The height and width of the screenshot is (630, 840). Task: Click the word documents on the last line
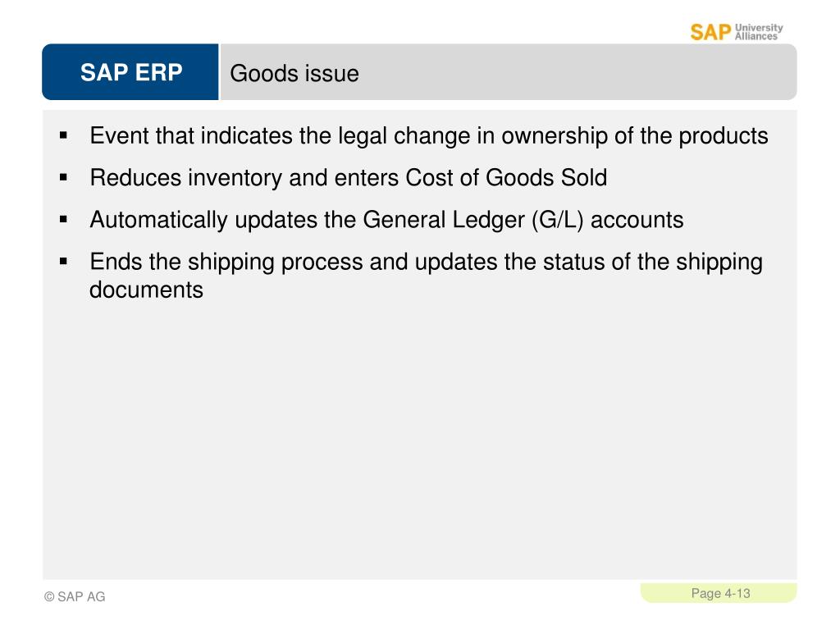pos(146,290)
